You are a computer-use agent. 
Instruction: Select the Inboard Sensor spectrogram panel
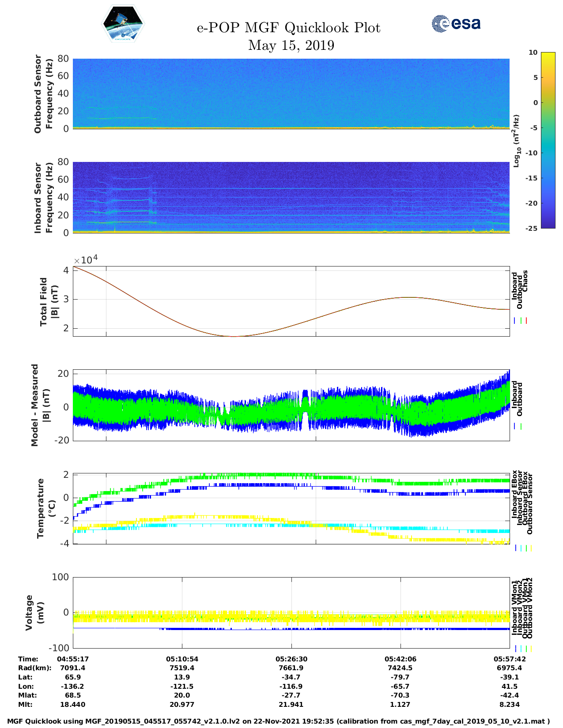(x=291, y=197)
